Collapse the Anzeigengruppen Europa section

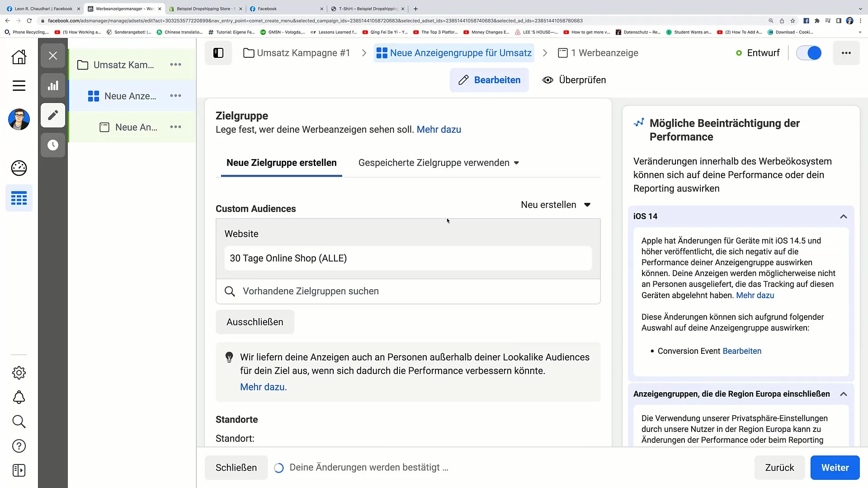point(846,393)
